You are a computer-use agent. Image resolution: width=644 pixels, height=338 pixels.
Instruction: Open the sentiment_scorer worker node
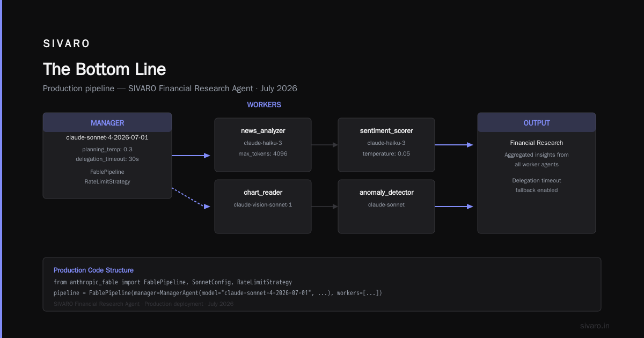[x=386, y=145]
